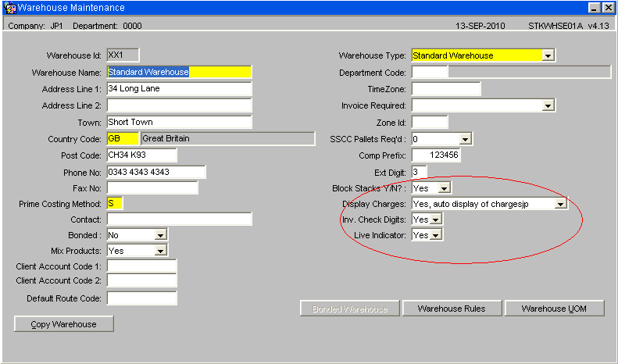Open the Block Stacks Y/N dropdown

coord(445,188)
